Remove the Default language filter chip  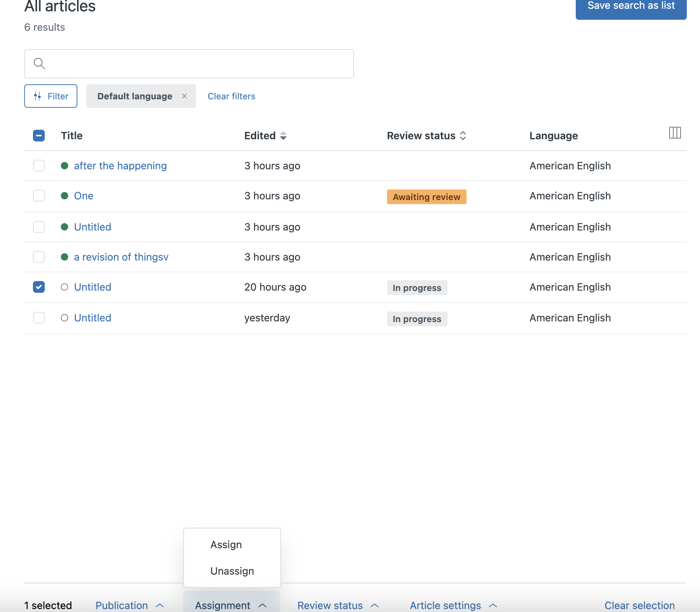pyautogui.click(x=184, y=96)
